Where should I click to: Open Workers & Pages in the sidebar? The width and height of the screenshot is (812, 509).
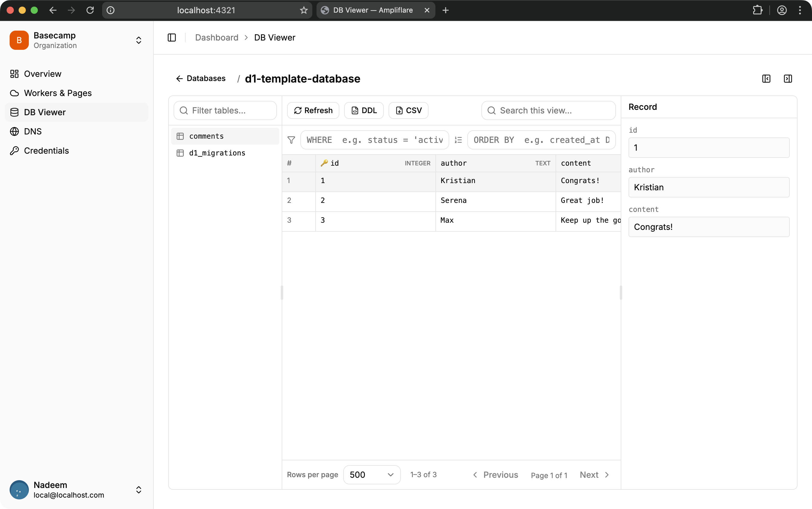coord(77,93)
